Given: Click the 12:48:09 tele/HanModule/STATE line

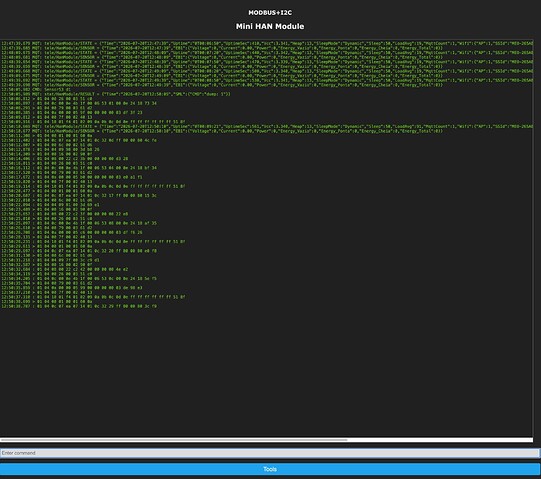Looking at the screenshot, I should 267,52.
